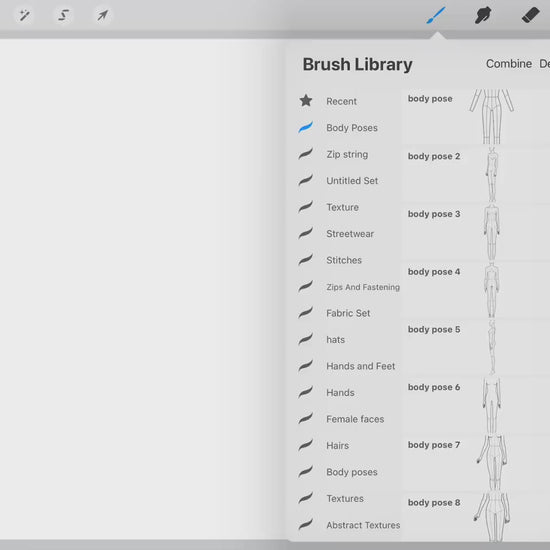Open the Zip string brush set
Viewport: 550px width, 550px height.
click(347, 154)
